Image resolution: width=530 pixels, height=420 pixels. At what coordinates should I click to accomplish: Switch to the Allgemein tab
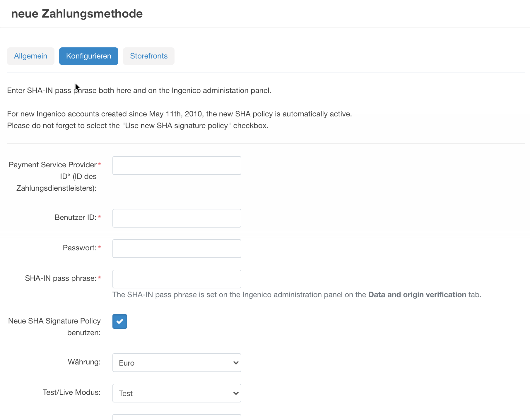(31, 56)
